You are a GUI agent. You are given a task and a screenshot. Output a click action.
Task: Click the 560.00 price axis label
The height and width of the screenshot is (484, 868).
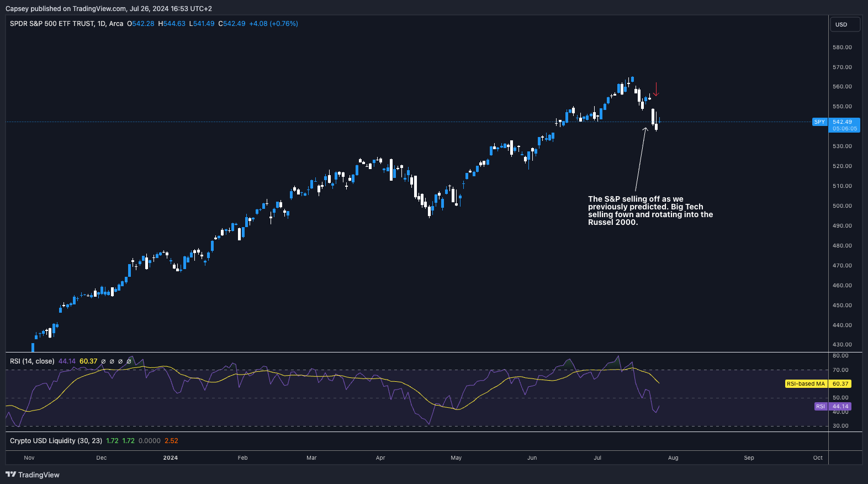tap(842, 86)
